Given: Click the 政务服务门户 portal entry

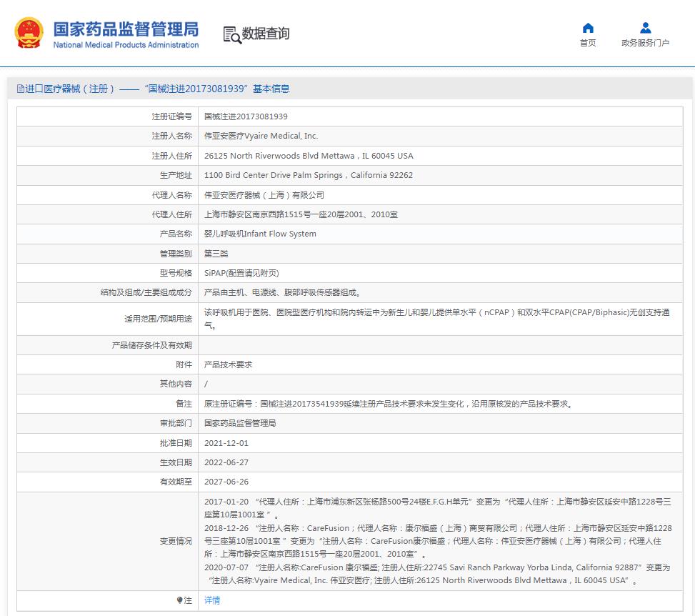Looking at the screenshot, I should 645,43.
